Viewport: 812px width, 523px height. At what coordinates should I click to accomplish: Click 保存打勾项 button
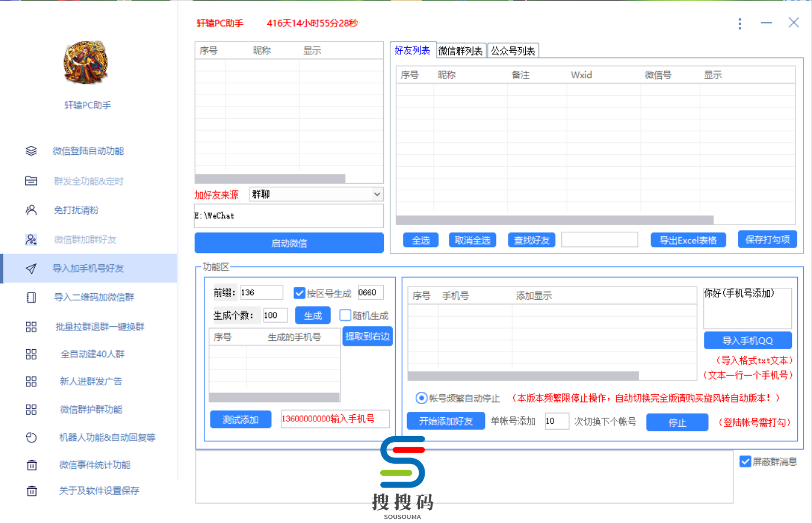pos(768,239)
